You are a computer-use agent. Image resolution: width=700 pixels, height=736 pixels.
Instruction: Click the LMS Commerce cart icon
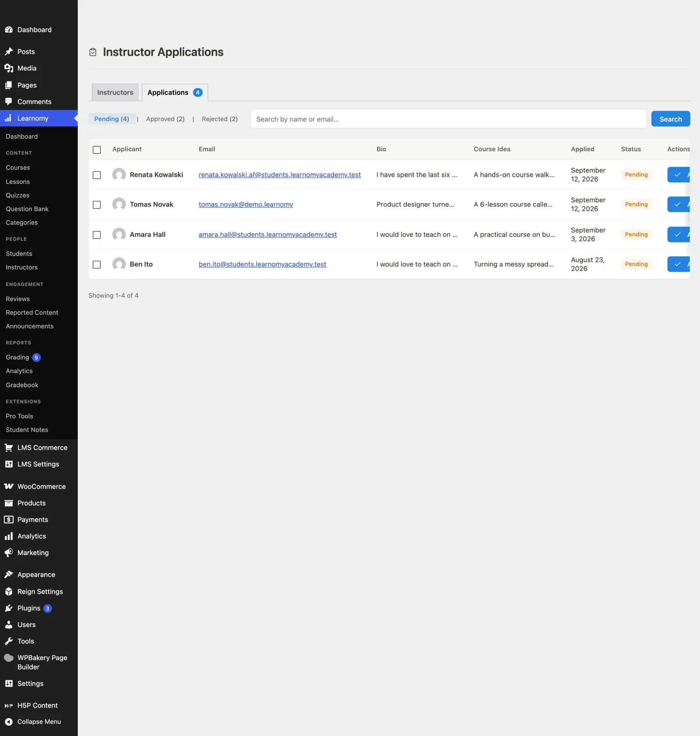[9, 448]
